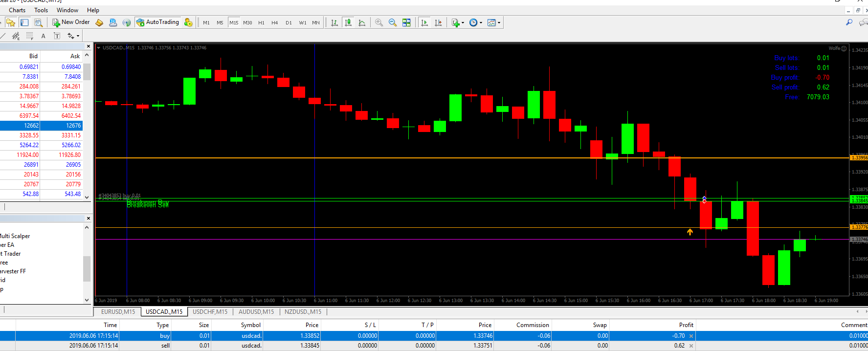Screen dimensions: 868x351
Task: Switch to the EURUSD,M15 chart tab
Action: [118, 311]
